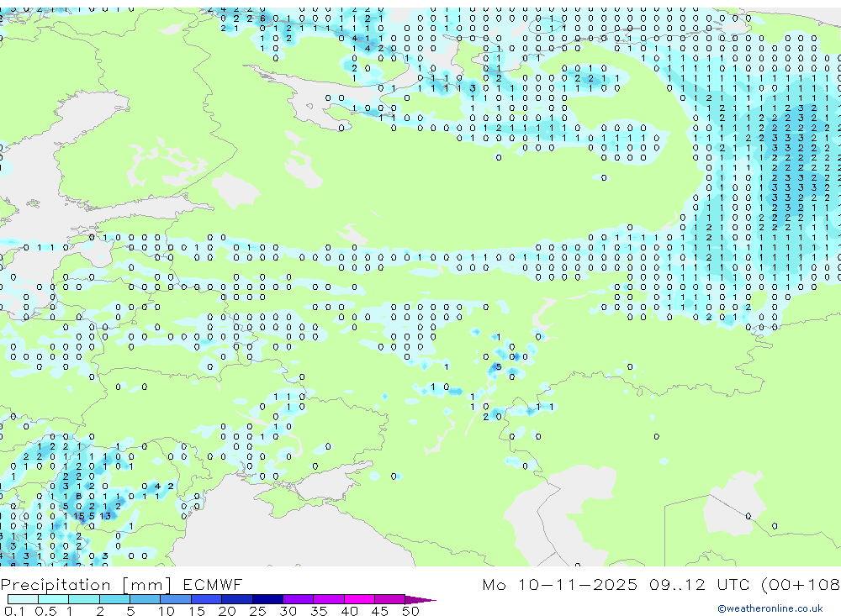The height and width of the screenshot is (616, 841).
Task: Click the 30–35 mm violet legend swatch
Action: click(299, 599)
